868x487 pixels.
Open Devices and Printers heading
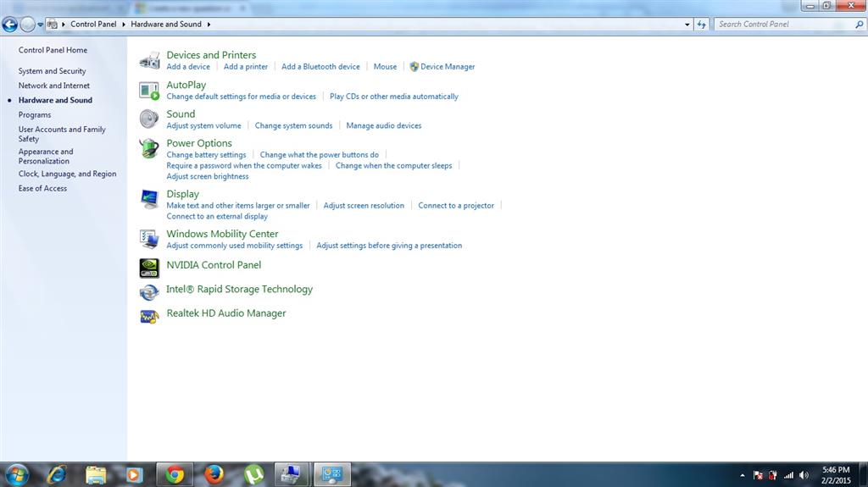211,55
